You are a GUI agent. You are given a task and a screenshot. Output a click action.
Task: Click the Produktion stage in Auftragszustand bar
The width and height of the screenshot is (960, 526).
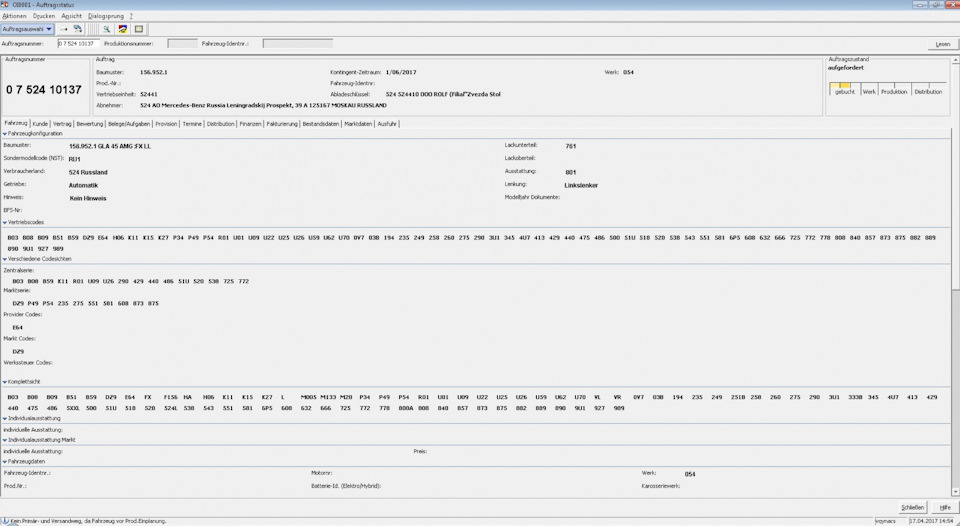click(x=894, y=91)
